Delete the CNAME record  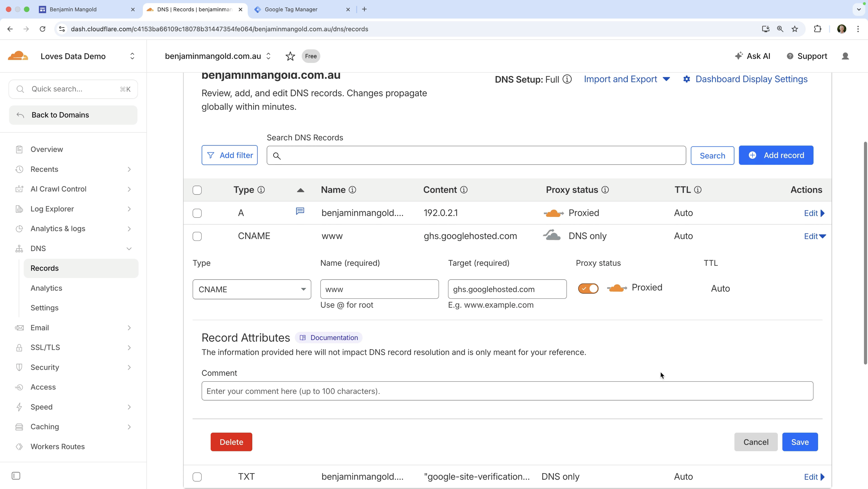click(x=231, y=442)
